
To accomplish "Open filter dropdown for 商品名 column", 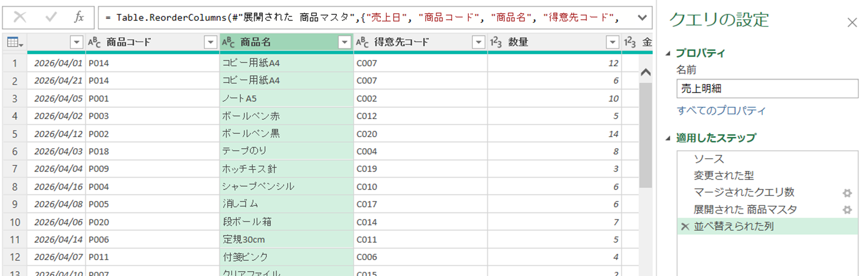I will tap(344, 42).
